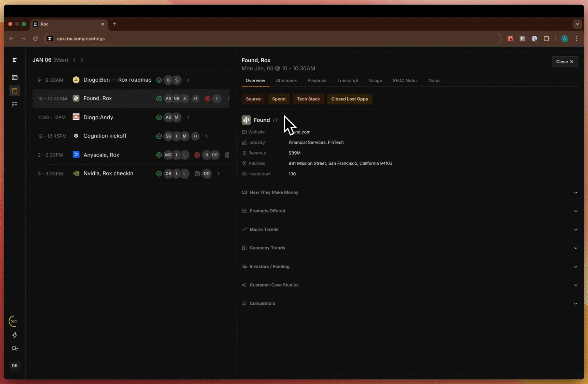Close the meeting details panel
The width and height of the screenshot is (588, 384).
click(565, 62)
